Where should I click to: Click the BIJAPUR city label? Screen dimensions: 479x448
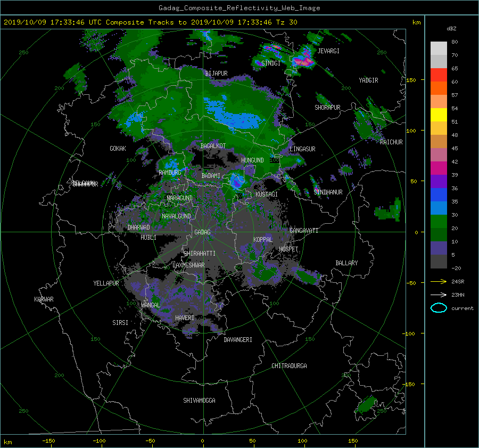coord(216,74)
